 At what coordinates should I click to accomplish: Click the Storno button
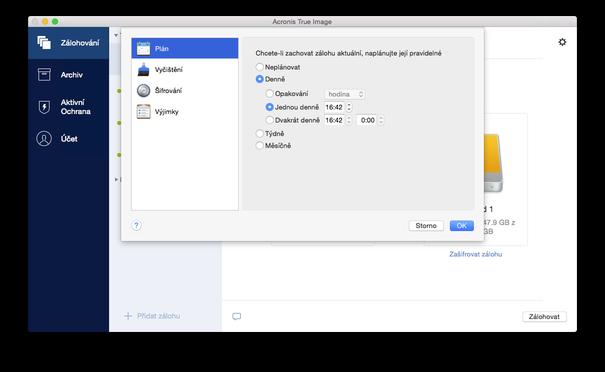[x=426, y=226]
